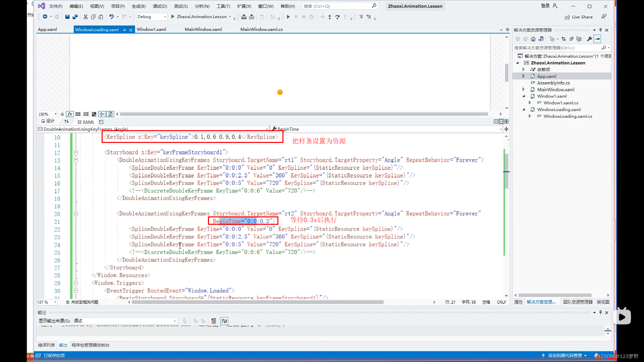Click the Switch Views icon in Solution Explorer

tap(541, 39)
